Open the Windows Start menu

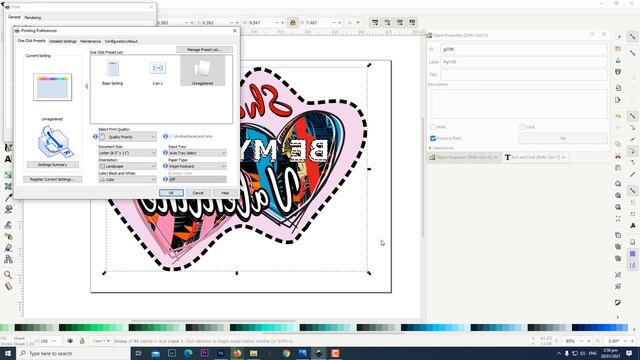click(8, 353)
